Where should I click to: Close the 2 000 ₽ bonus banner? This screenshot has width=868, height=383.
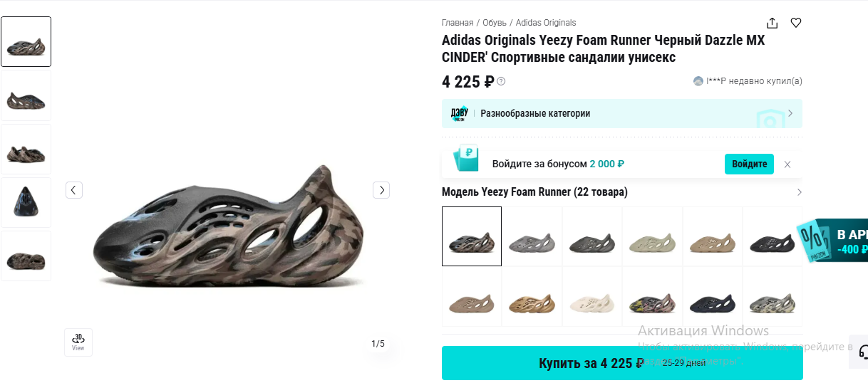[x=787, y=164]
